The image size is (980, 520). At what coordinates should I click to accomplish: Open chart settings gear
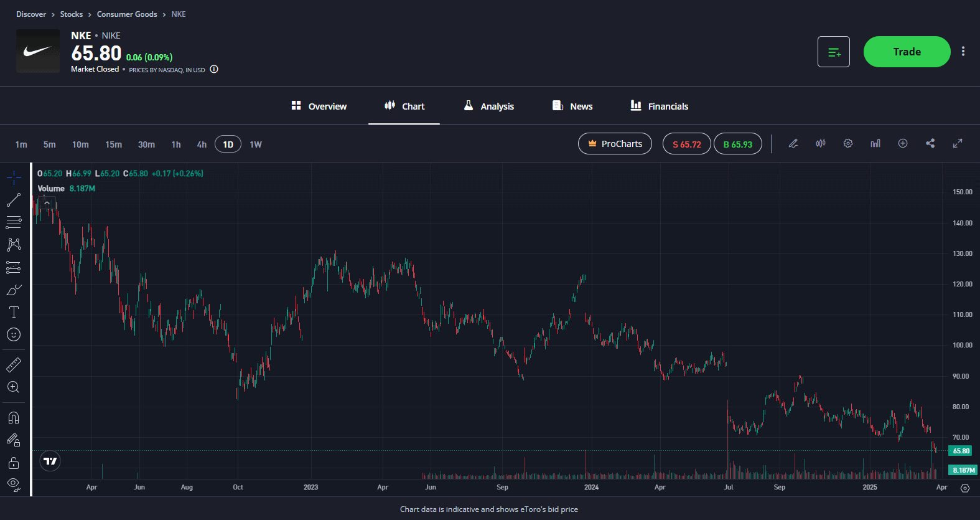tap(848, 143)
